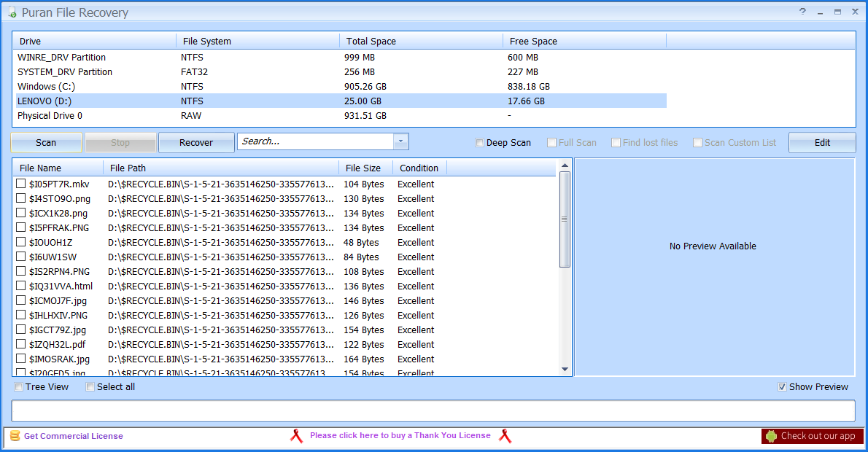Click the Total Space column header
Viewport: 868px width, 452px height.
[x=421, y=41]
